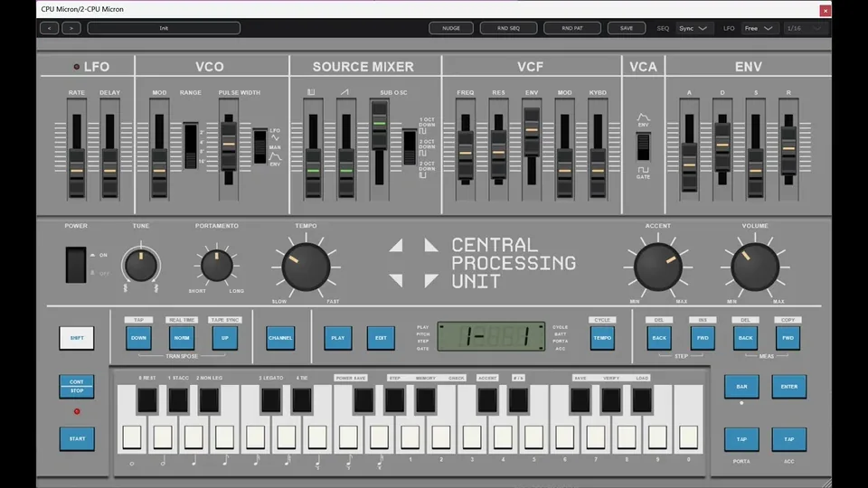Click the NORM button
This screenshot has height=488, width=868.
pos(182,338)
